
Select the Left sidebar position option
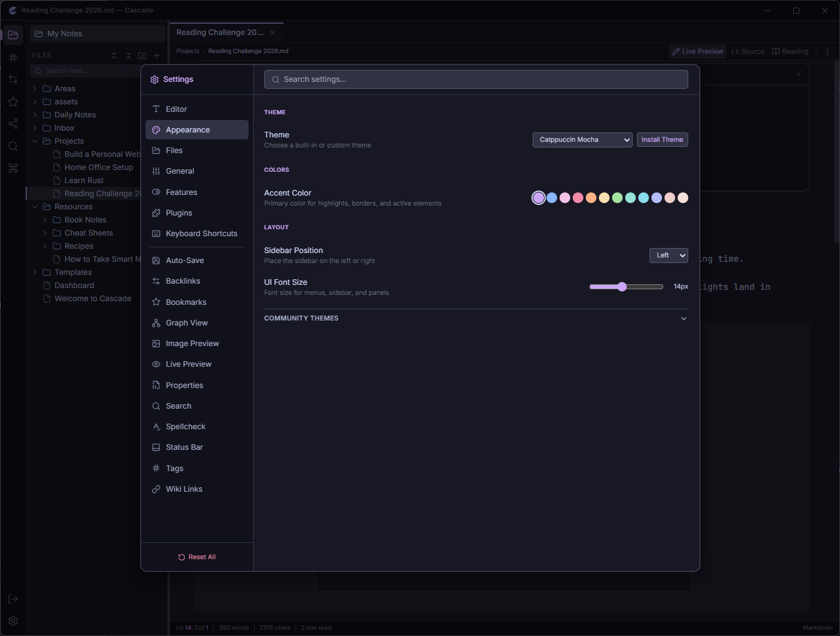coord(668,255)
